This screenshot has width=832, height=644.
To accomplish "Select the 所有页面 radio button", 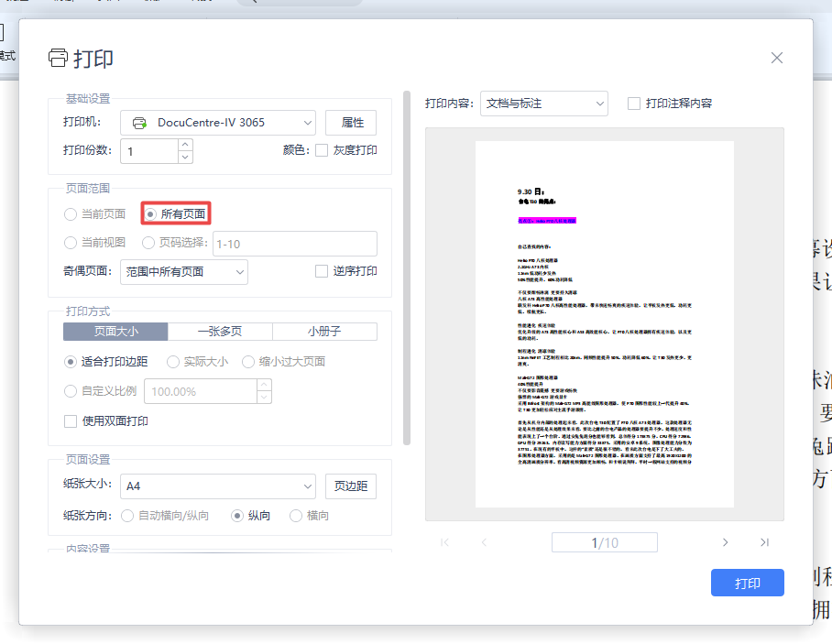I will click(150, 213).
